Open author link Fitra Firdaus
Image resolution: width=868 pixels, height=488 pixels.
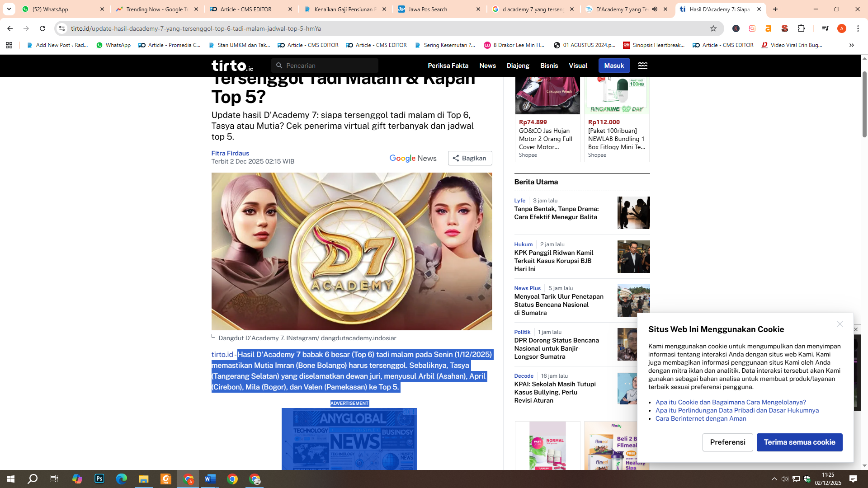(x=230, y=153)
